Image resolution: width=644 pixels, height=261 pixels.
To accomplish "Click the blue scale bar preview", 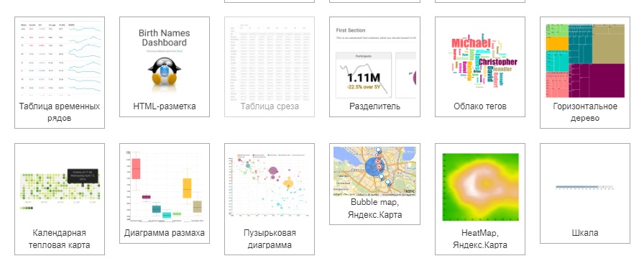I will [x=584, y=187].
